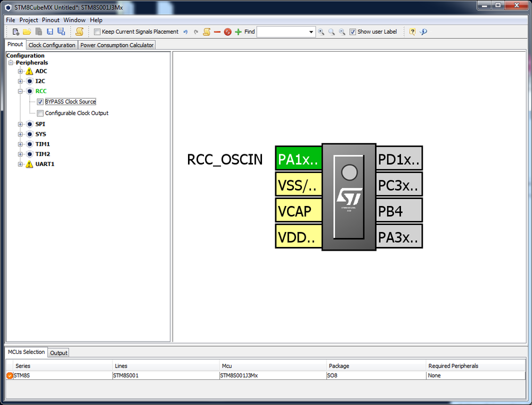Expand the UART1 tree node
This screenshot has width=532, height=405.
point(20,164)
